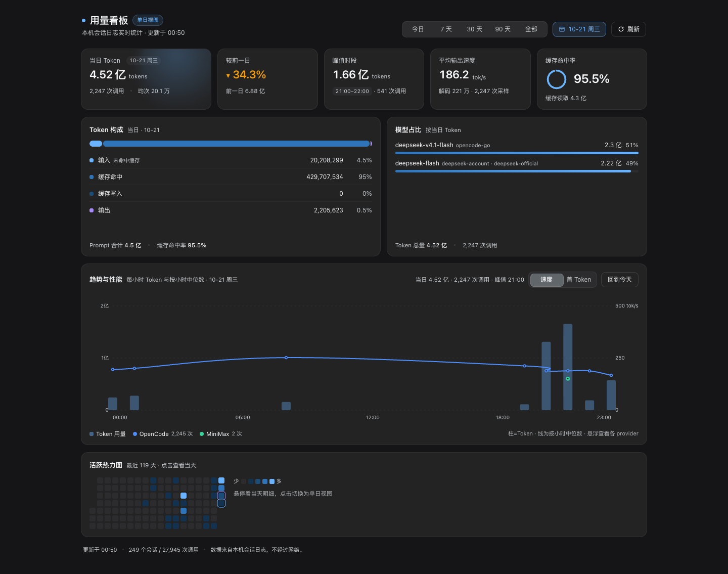Click the 缓存读取 4.3 亿 text
Viewport: 728px width, 574px height.
pyautogui.click(x=566, y=98)
